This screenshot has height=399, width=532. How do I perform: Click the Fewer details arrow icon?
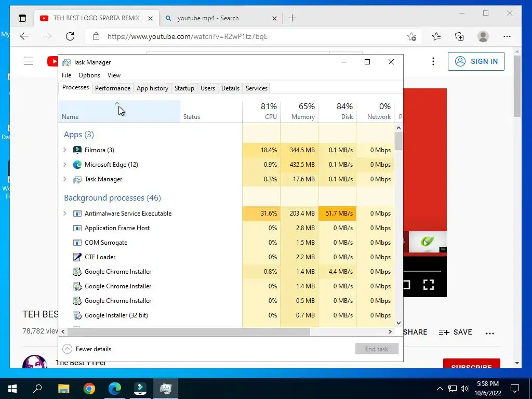[x=67, y=349]
